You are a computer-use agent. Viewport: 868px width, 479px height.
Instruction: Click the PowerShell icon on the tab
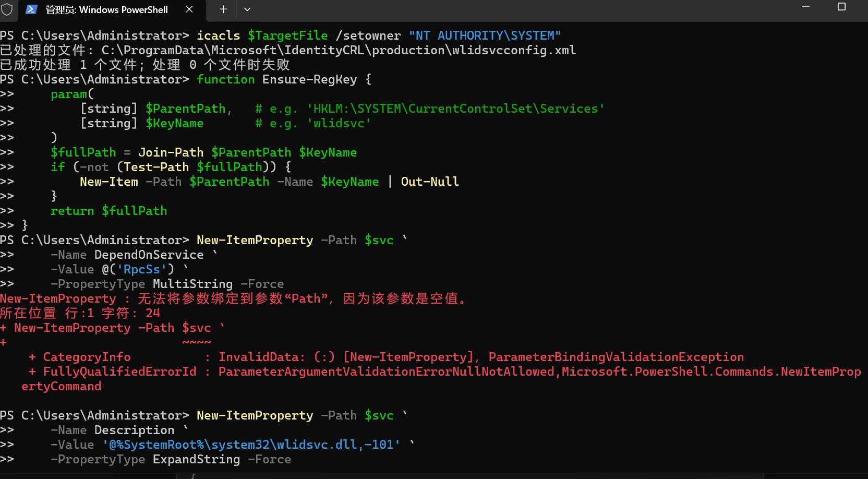32,9
